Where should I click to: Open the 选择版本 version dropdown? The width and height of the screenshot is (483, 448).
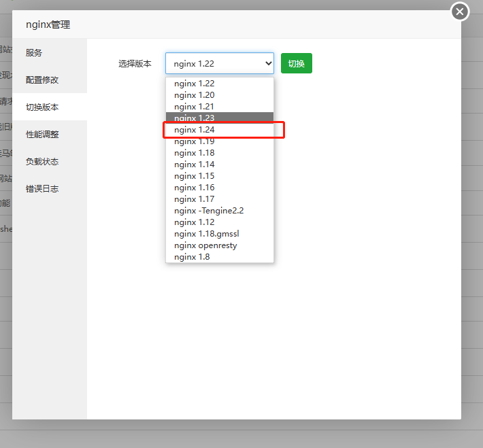pyautogui.click(x=220, y=63)
